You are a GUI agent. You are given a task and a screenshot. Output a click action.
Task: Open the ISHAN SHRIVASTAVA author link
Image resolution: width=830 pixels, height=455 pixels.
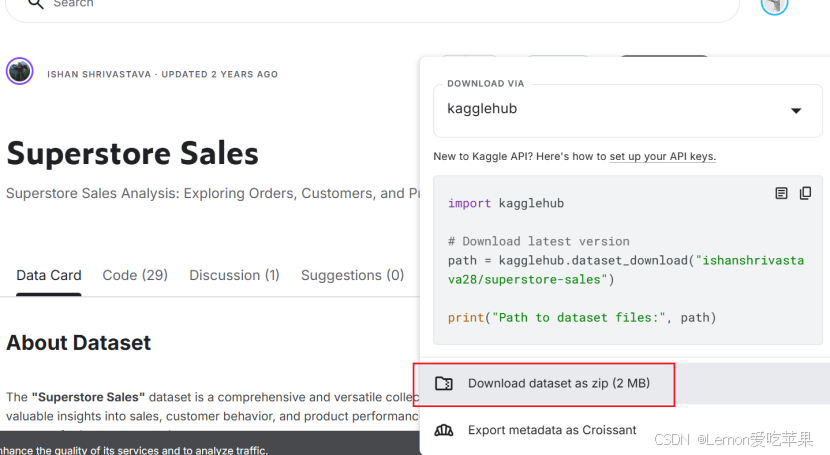99,75
